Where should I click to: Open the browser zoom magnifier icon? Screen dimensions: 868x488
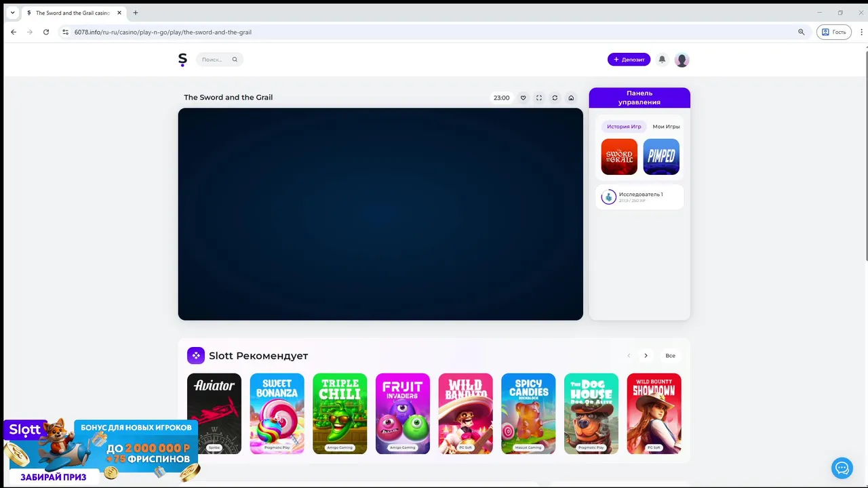point(801,32)
